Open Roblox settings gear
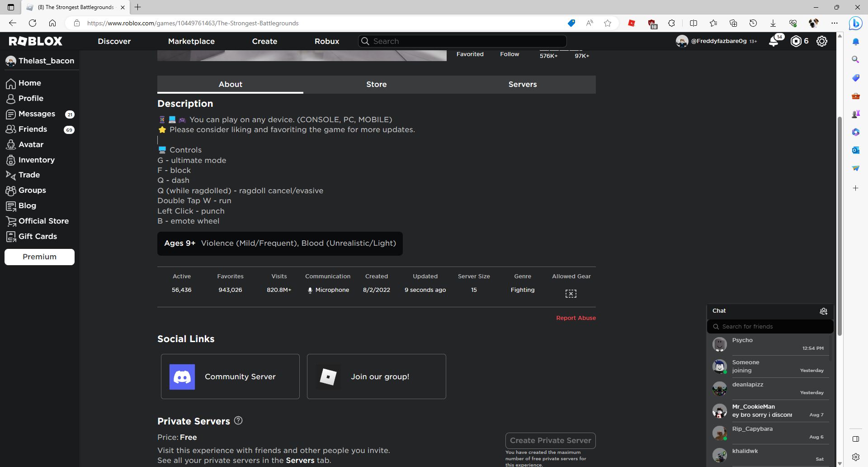The width and height of the screenshot is (868, 467). 822,41
